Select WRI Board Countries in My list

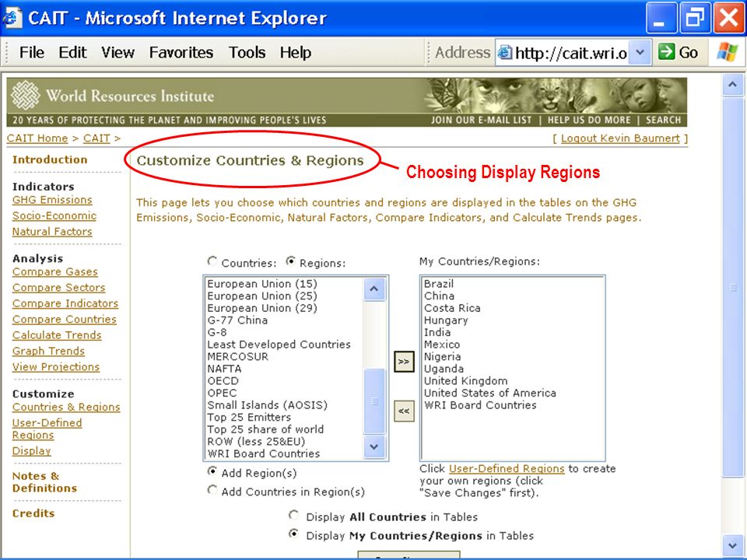tap(480, 405)
